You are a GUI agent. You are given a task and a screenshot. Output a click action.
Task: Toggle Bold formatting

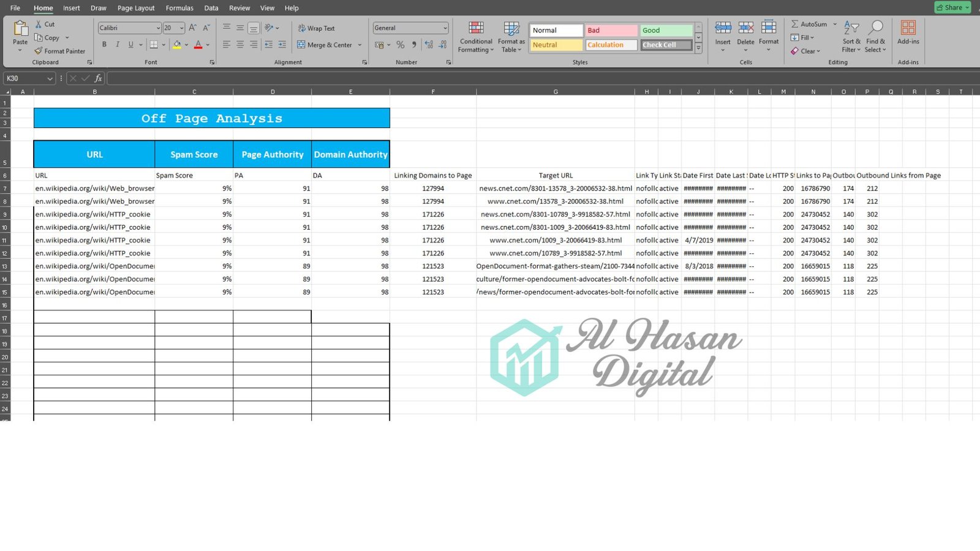click(104, 45)
